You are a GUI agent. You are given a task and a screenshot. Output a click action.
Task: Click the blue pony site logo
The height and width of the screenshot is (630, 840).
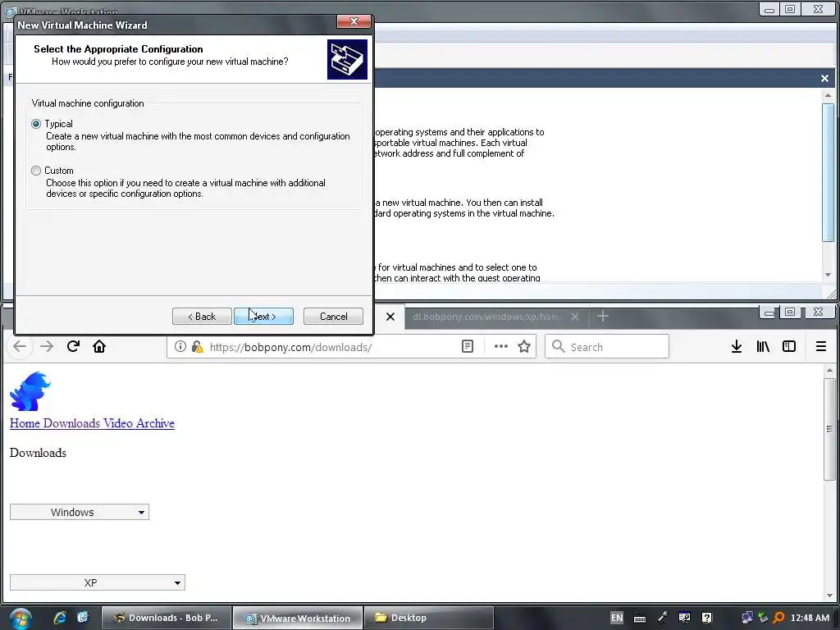click(30, 391)
